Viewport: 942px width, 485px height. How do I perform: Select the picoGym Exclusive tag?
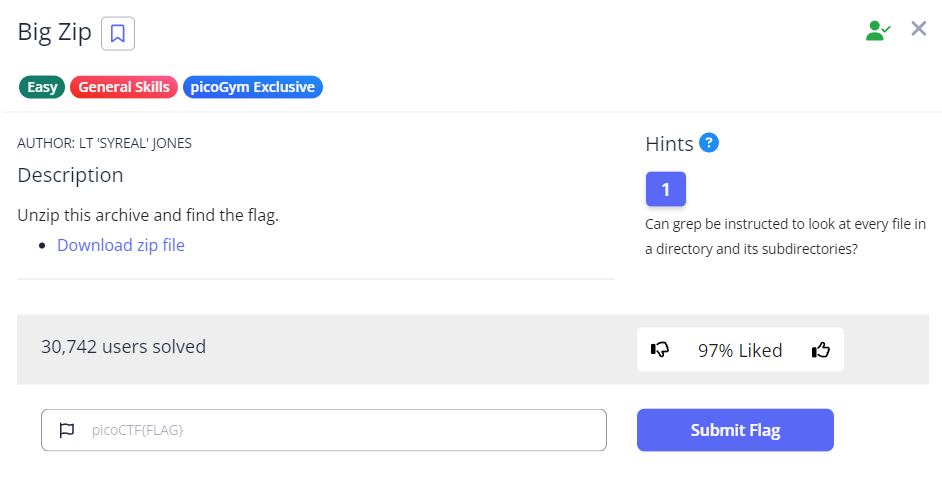point(253,87)
